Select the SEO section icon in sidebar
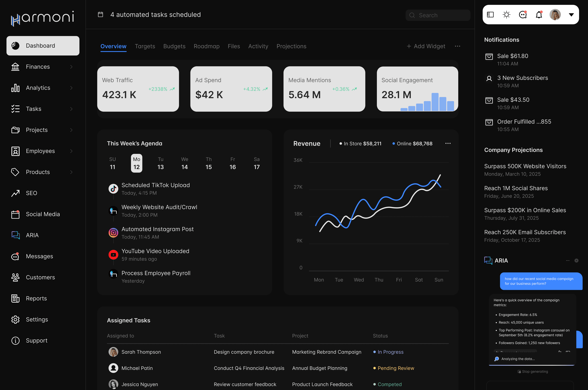Image resolution: width=588 pixels, height=390 pixels. pyautogui.click(x=15, y=193)
